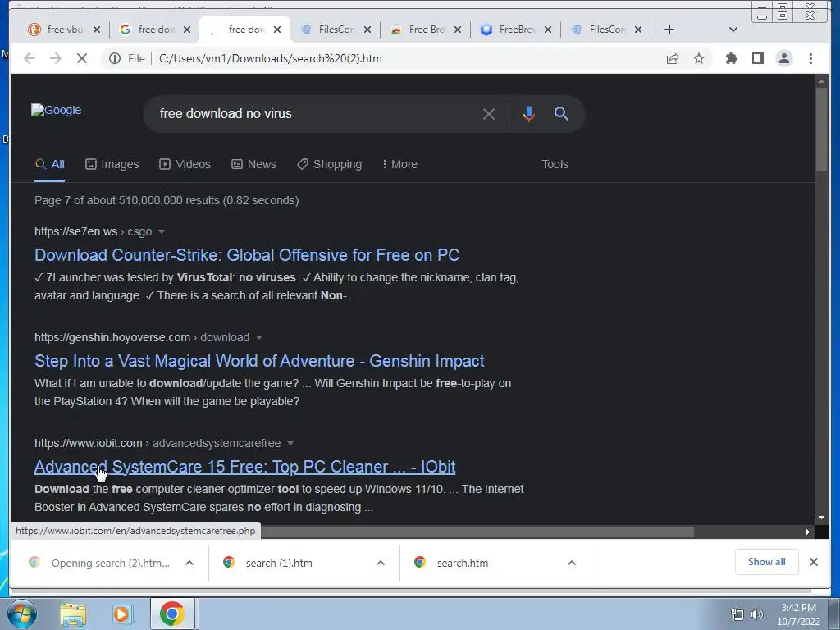Click the vertical scrollbar thumb
Image resolution: width=840 pixels, height=630 pixels.
pos(821,129)
